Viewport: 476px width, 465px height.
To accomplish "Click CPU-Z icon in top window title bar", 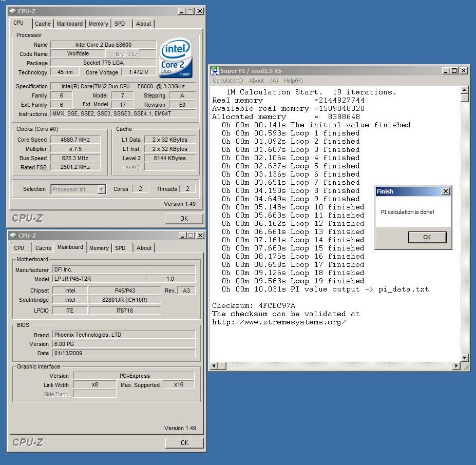I will (x=12, y=11).
